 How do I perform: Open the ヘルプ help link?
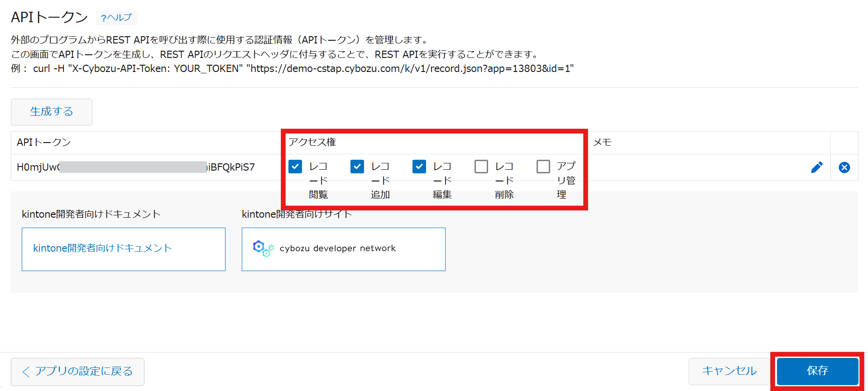116,18
